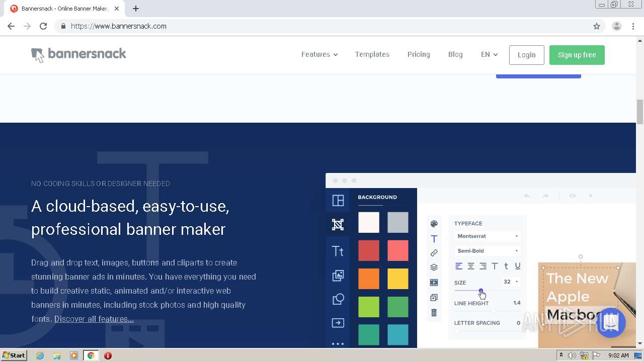The width and height of the screenshot is (644, 362).
Task: Open the Pricing page
Action: (419, 54)
